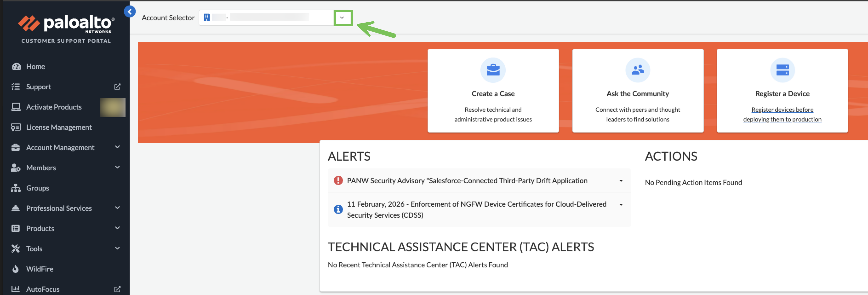Expand PANW Security Advisory alert details
Image resolution: width=868 pixels, height=295 pixels.
[x=621, y=181]
